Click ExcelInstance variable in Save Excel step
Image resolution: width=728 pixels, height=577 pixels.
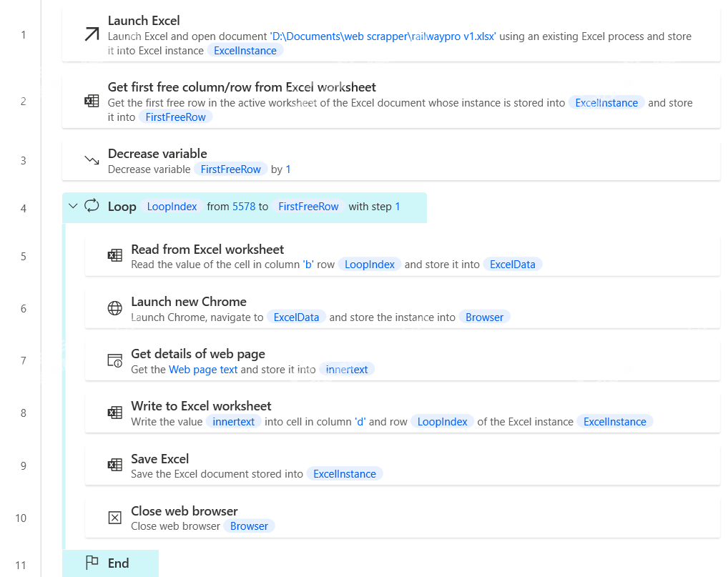click(345, 474)
